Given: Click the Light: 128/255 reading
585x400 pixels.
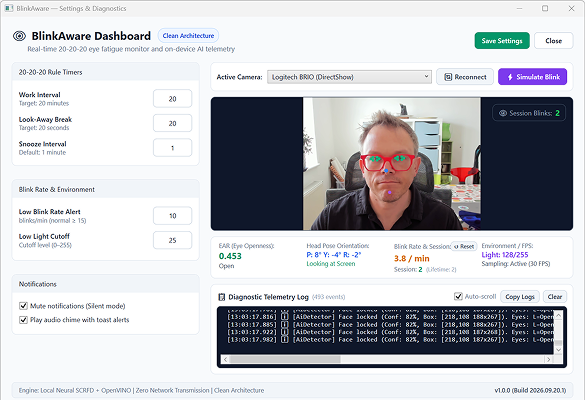Looking at the screenshot, I should click(x=505, y=255).
